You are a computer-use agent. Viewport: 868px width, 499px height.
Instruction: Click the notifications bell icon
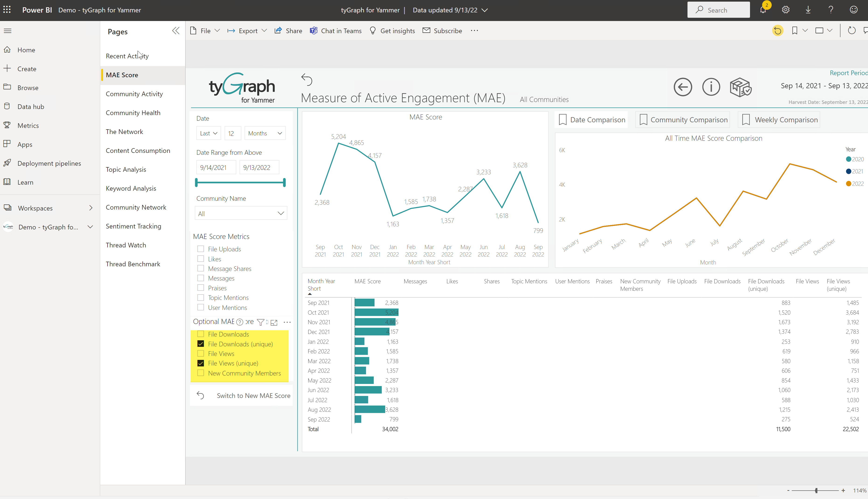click(763, 10)
